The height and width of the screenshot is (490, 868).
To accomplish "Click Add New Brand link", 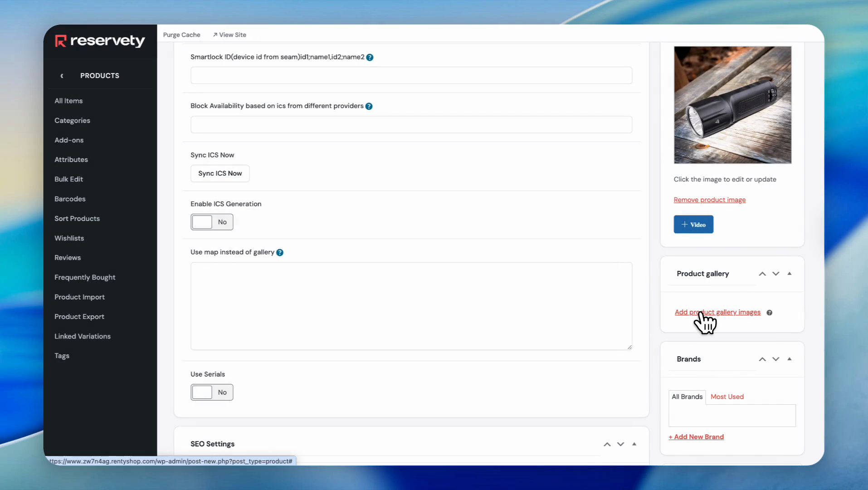I will (x=696, y=437).
